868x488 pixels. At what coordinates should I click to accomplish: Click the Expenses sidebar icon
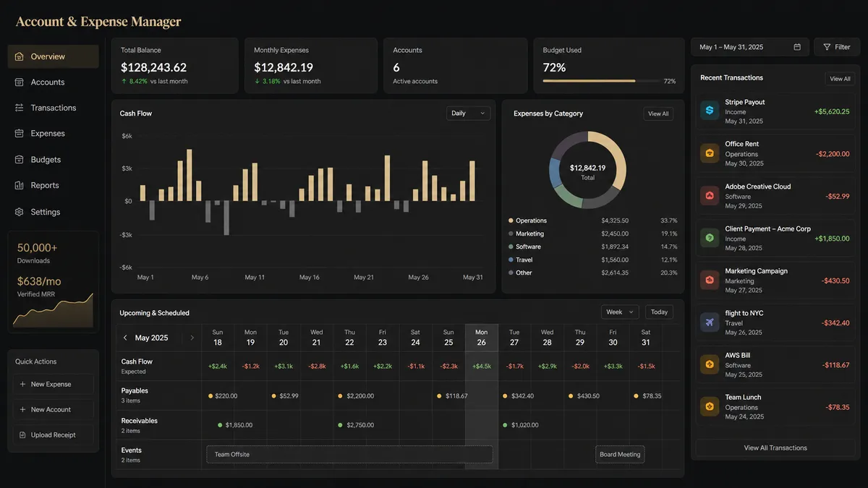(19, 134)
